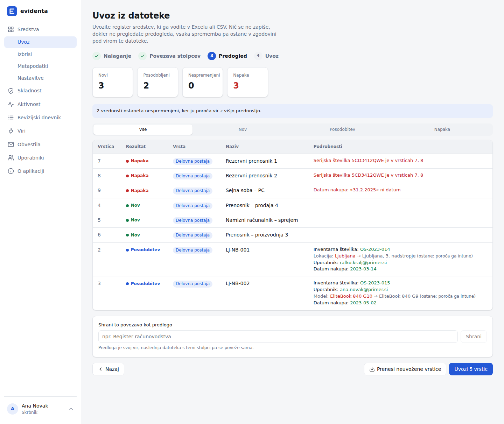The height and width of the screenshot is (424, 504).
Task: Click the Uvozi 5 vrstic button
Action: click(471, 369)
